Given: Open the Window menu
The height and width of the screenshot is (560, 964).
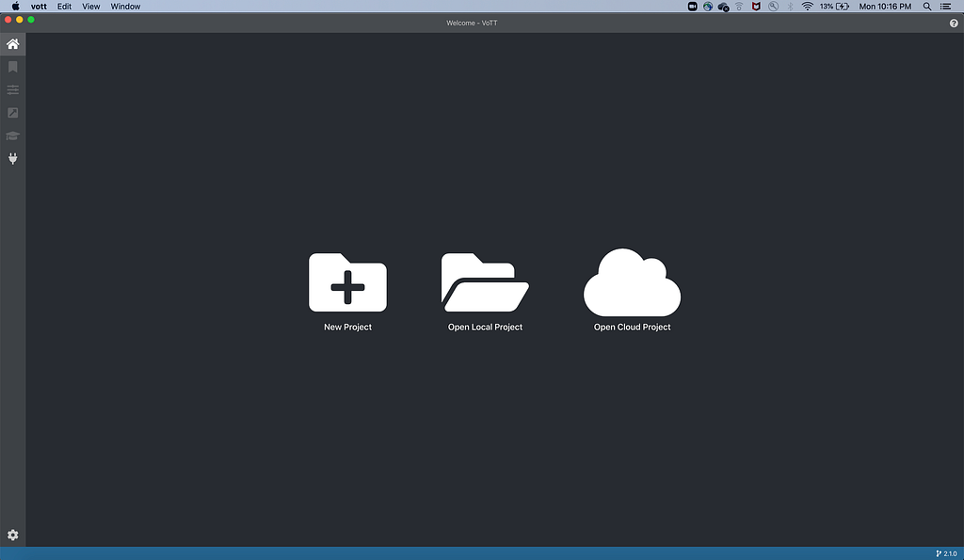Looking at the screenshot, I should tap(125, 7).
